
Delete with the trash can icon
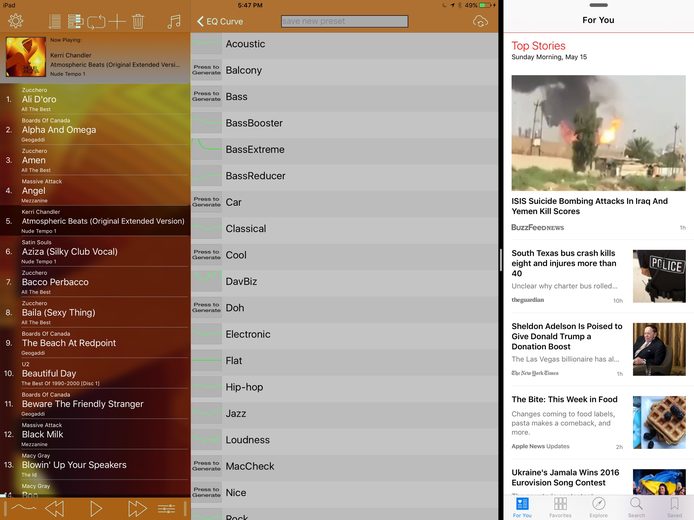pyautogui.click(x=138, y=21)
